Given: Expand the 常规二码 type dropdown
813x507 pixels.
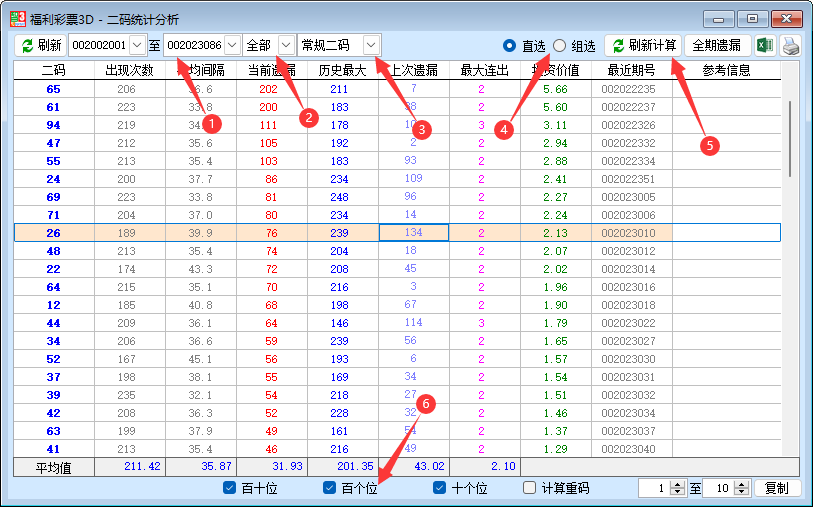Looking at the screenshot, I should [371, 45].
